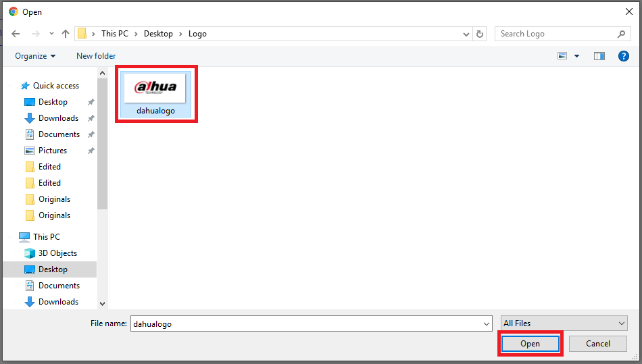Screen dimensions: 642x364
Task: Click navigation pane scroll up arrow
Action: point(102,73)
